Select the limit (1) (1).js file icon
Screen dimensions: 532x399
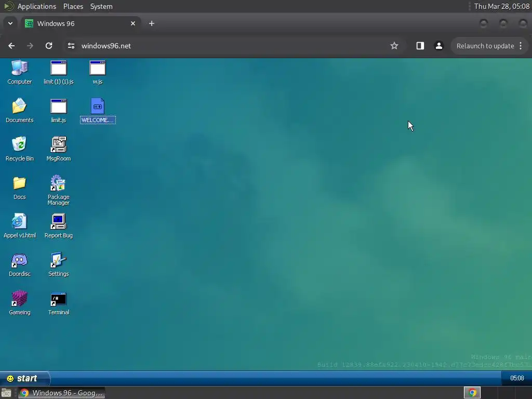point(58,72)
